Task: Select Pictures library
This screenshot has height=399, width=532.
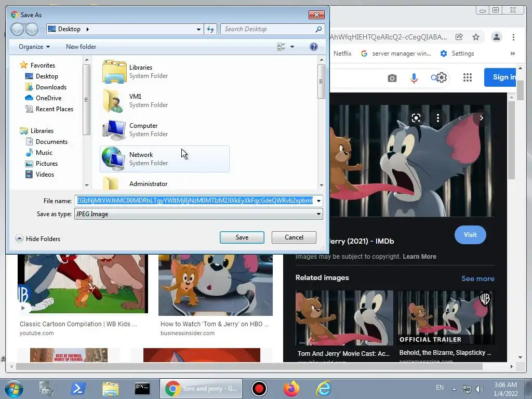Action: click(42, 164)
